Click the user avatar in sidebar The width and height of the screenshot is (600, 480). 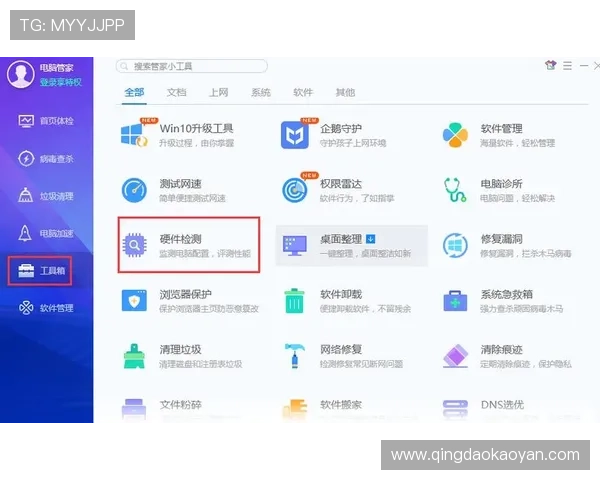tap(21, 75)
